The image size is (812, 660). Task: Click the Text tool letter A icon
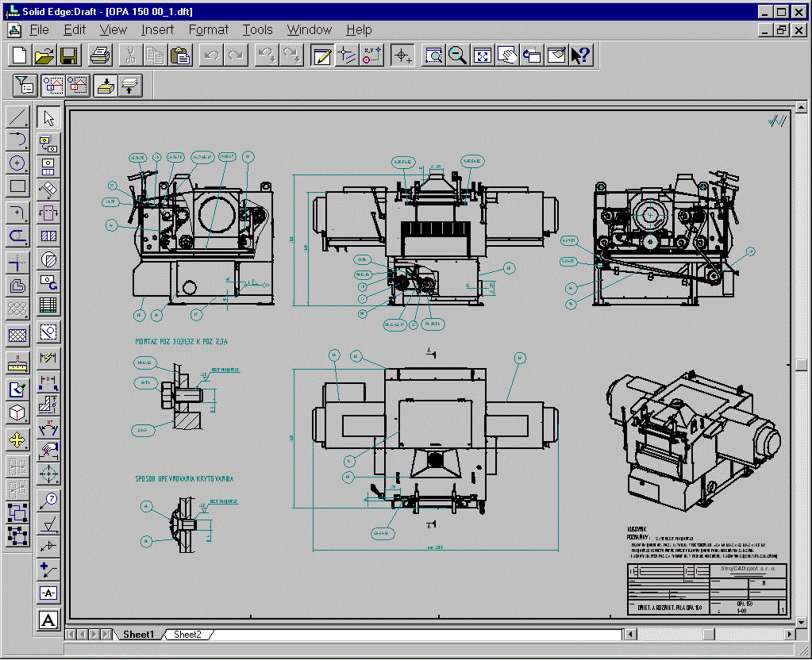click(48, 620)
